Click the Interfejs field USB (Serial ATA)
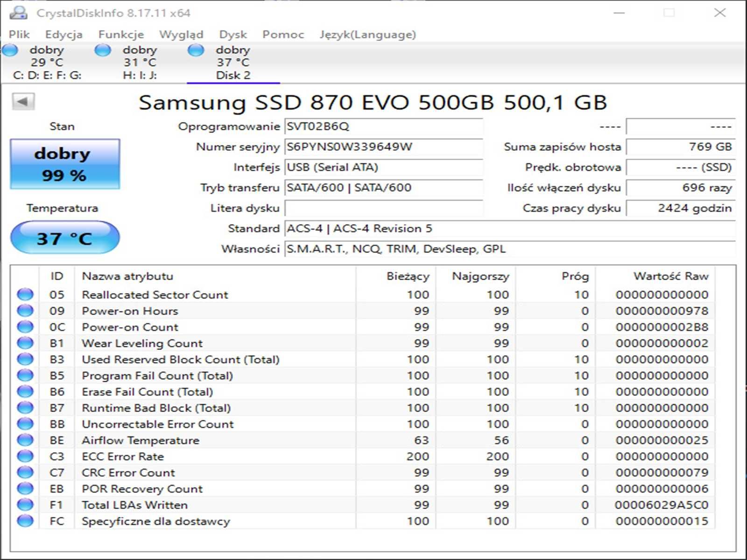The width and height of the screenshot is (747, 560). (x=383, y=168)
